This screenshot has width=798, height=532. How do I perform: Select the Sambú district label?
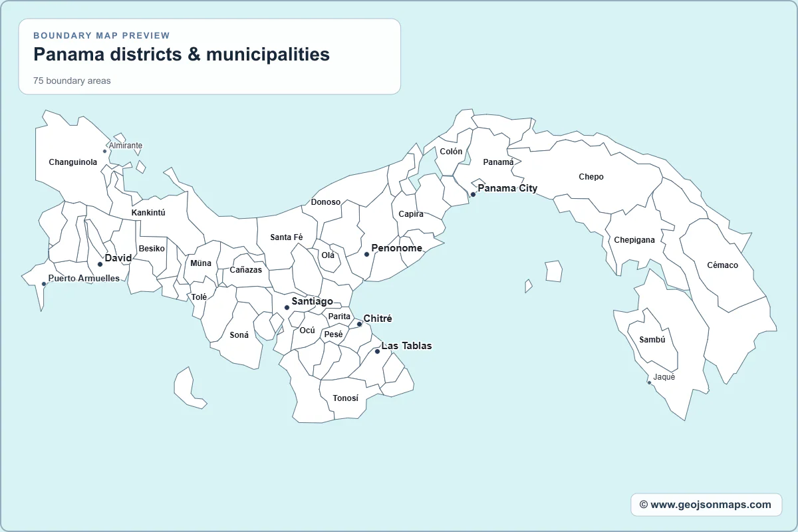coord(652,340)
